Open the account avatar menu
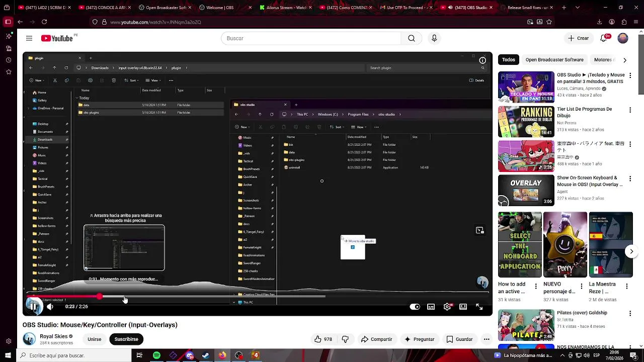The height and width of the screenshot is (362, 644). pyautogui.click(x=623, y=38)
